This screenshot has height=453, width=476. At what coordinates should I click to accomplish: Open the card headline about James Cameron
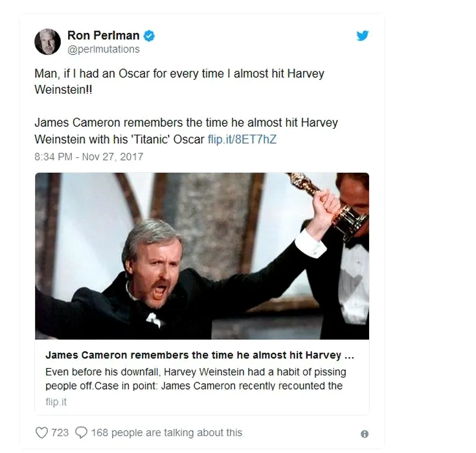tap(199, 355)
